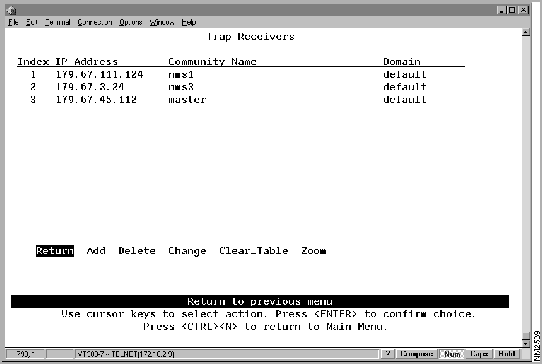542x364 pixels.
Task: Select the Add action
Action: coord(96,251)
